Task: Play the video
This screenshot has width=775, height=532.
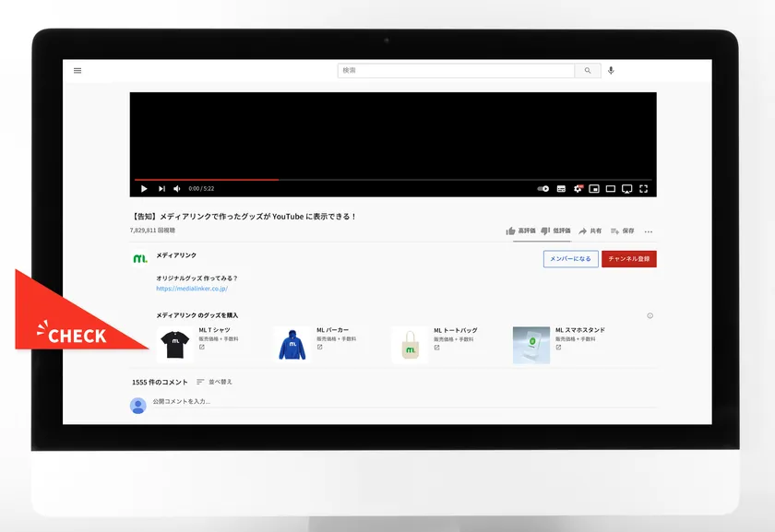Action: pos(144,188)
